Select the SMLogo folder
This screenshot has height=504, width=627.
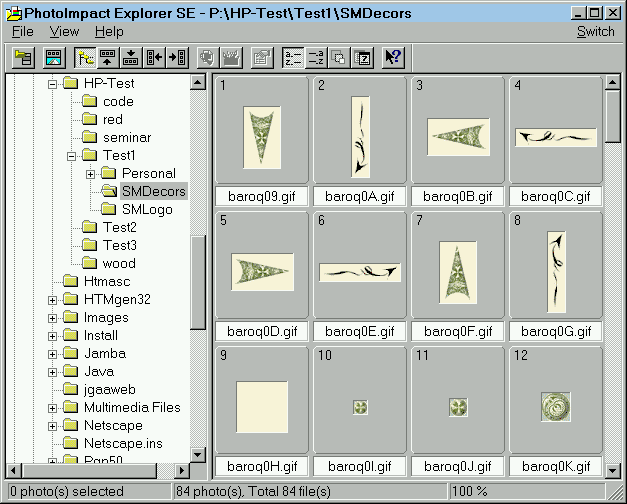(x=147, y=209)
